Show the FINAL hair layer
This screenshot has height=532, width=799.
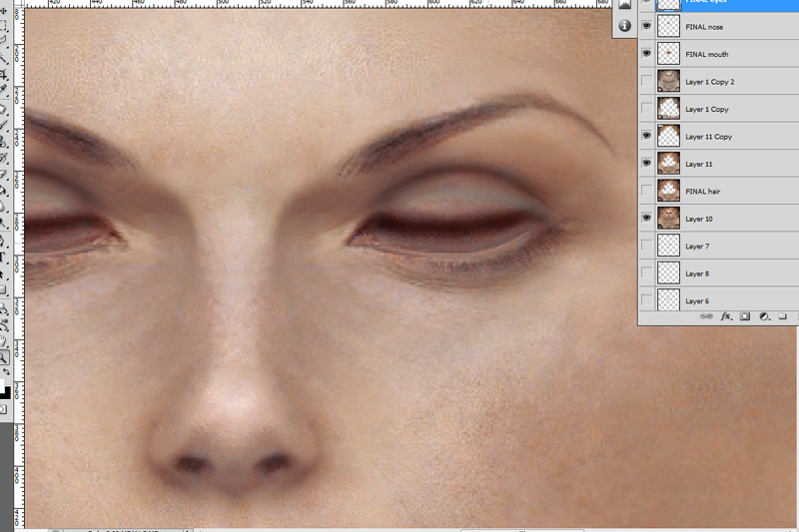coord(646,191)
